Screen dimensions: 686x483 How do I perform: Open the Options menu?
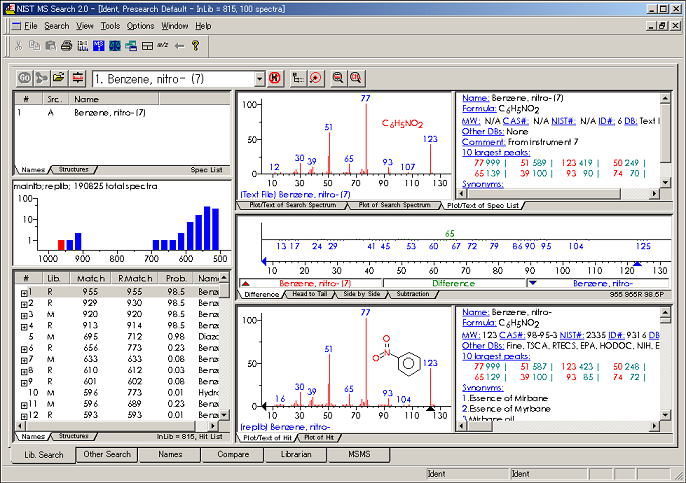(140, 26)
